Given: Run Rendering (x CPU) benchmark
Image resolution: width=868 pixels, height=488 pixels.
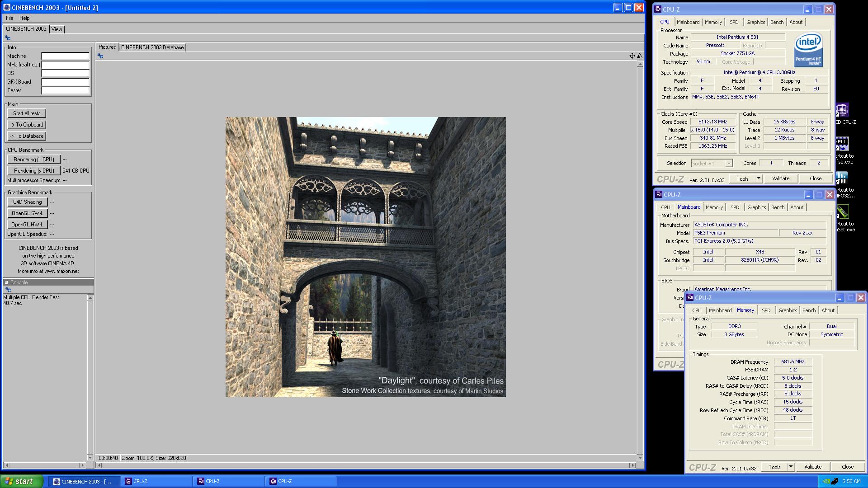Looking at the screenshot, I should (x=34, y=171).
